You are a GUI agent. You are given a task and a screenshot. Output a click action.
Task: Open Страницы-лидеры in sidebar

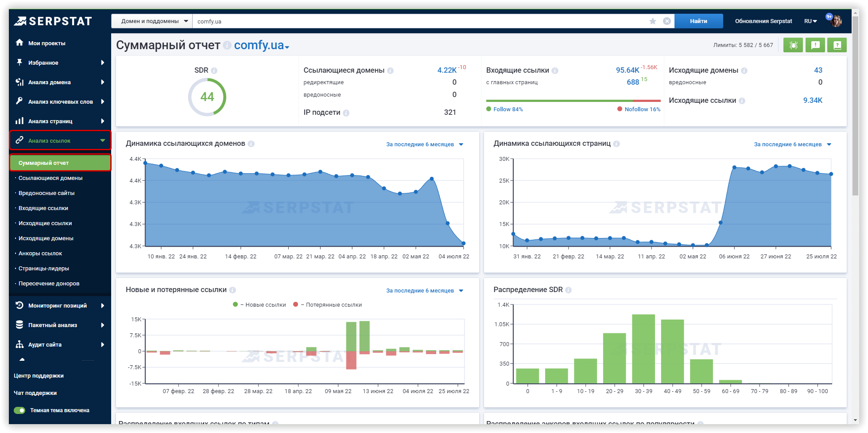click(44, 268)
